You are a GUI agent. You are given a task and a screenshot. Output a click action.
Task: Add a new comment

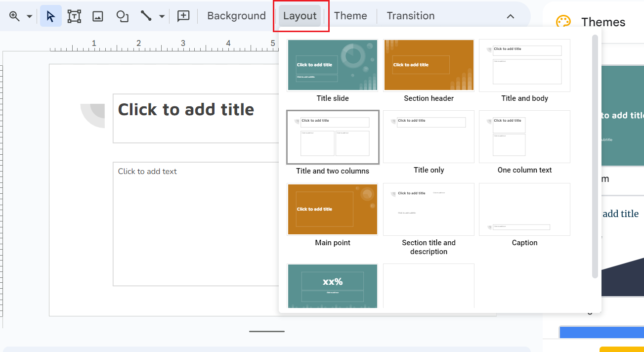(x=183, y=15)
